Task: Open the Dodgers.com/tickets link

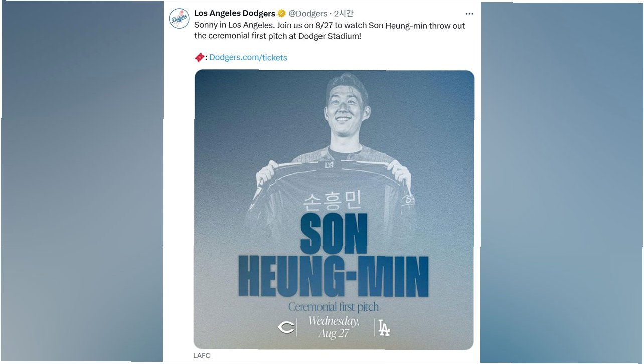Action: tap(248, 57)
